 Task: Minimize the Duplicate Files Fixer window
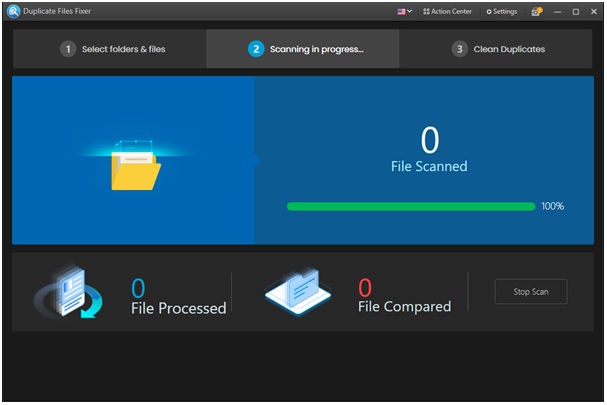tap(557, 12)
